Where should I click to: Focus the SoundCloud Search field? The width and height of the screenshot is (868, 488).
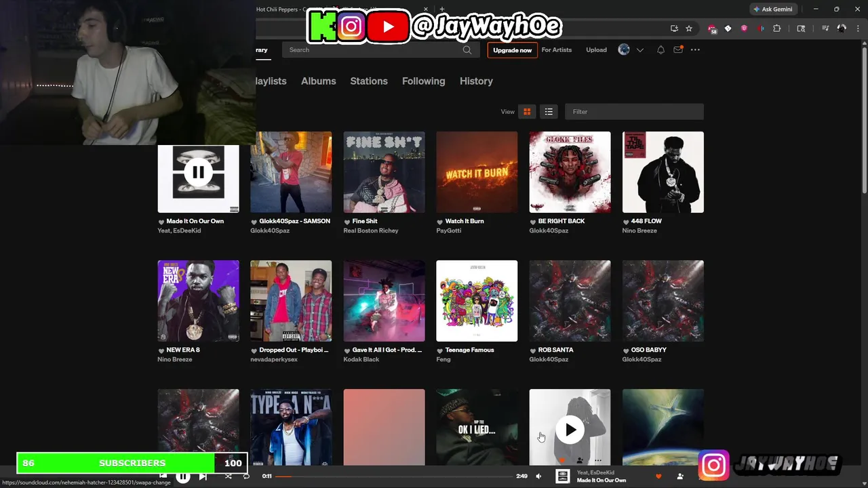click(x=380, y=50)
